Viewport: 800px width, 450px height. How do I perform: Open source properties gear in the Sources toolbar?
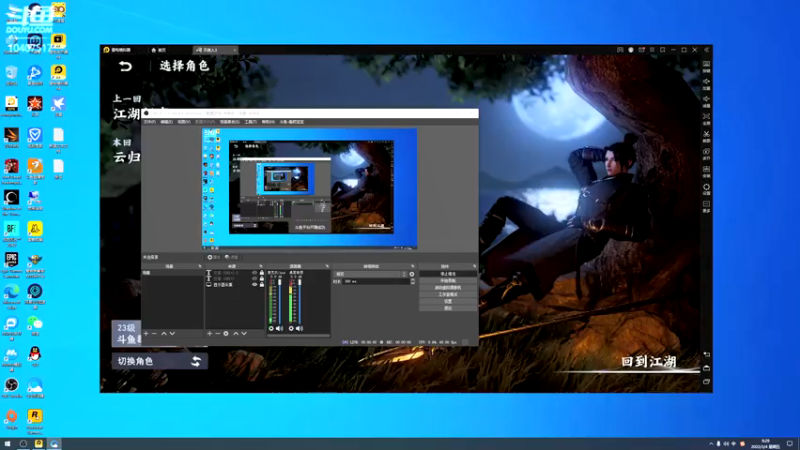pyautogui.click(x=226, y=334)
